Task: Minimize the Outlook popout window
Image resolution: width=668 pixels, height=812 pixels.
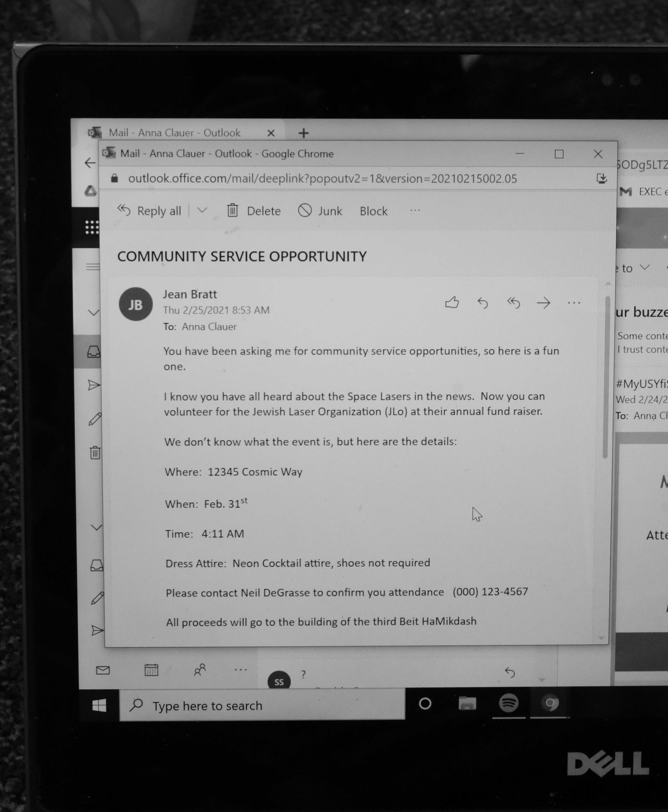Action: 520,154
